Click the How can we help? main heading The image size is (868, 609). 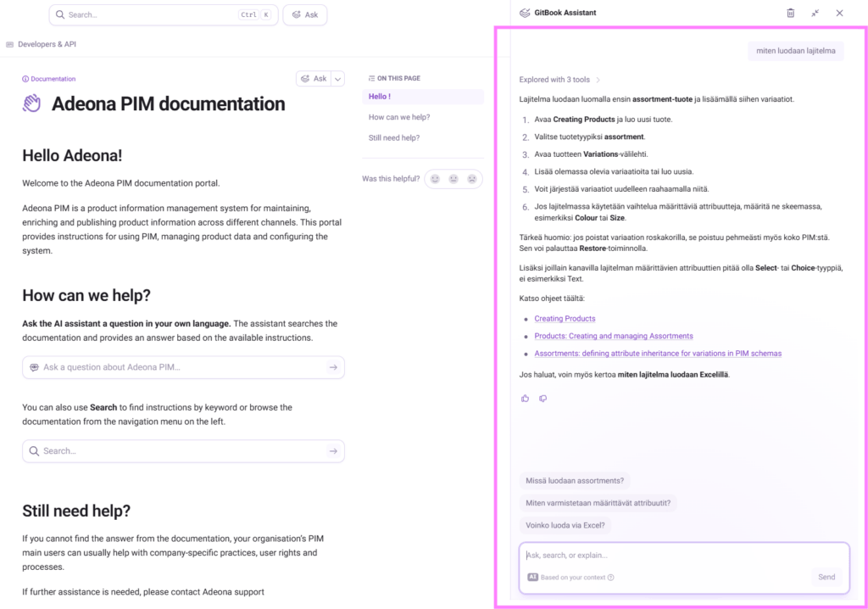(86, 295)
